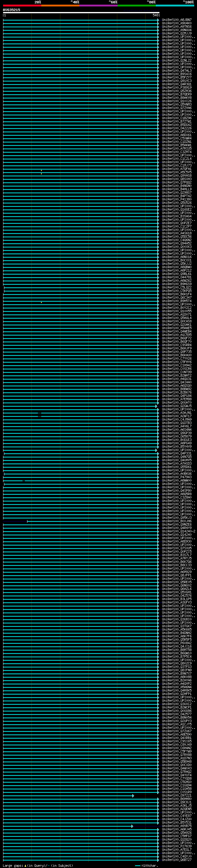Click the query end position 548
The width and height of the screenshot is (197, 868).
(x=155, y=15)
